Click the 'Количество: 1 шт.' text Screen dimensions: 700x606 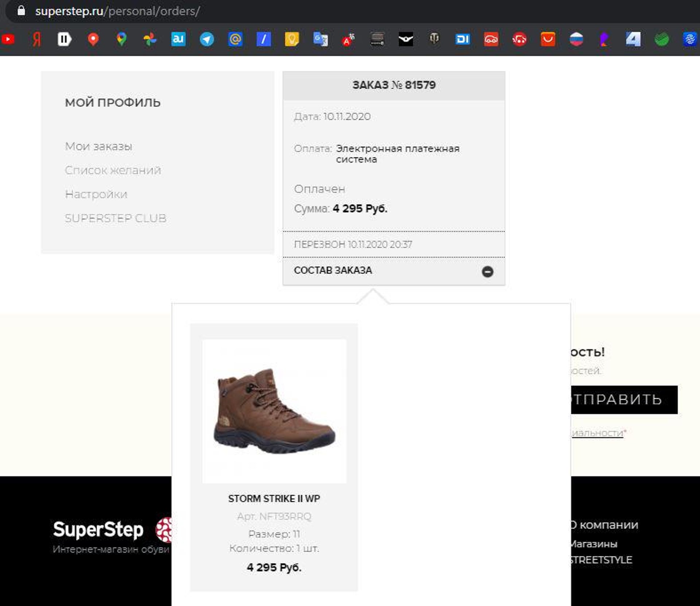click(274, 548)
